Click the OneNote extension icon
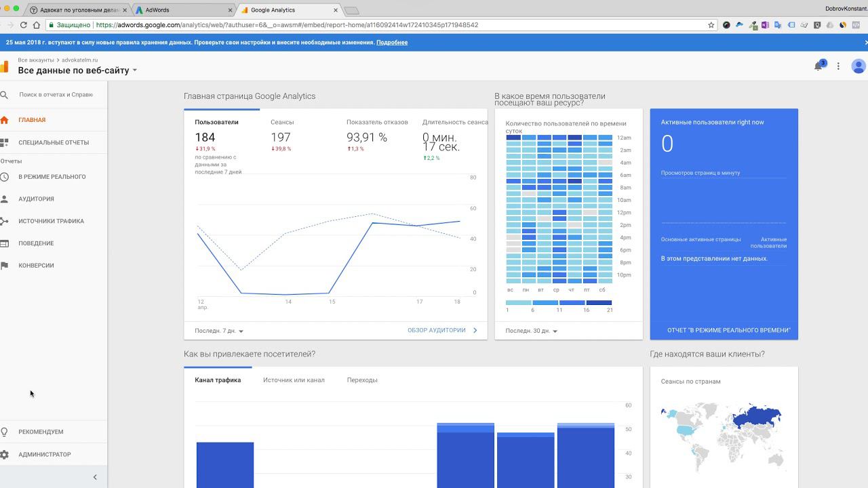Image resolution: width=868 pixels, height=488 pixels. 766,25
